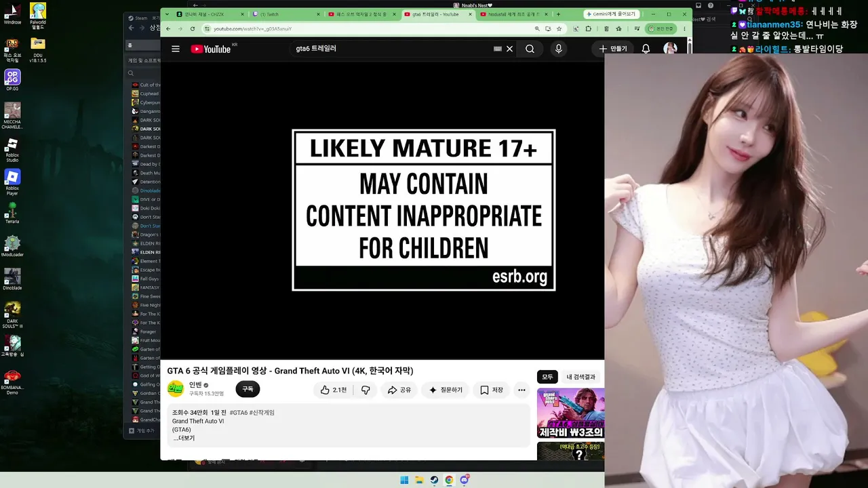The image size is (868, 488).
Task: Bookmark this page with the star icon
Action: pos(559,28)
